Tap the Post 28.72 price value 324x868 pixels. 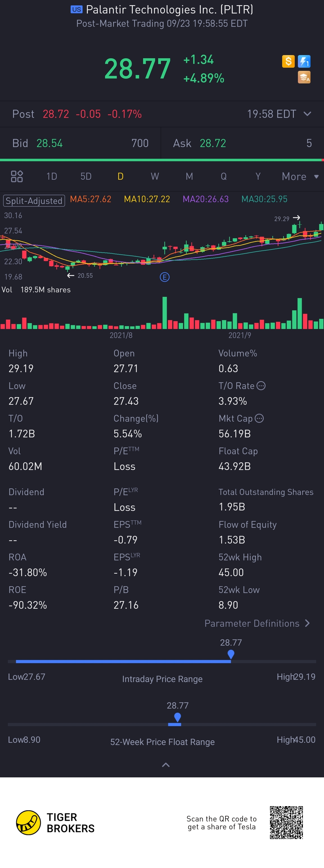tap(56, 114)
